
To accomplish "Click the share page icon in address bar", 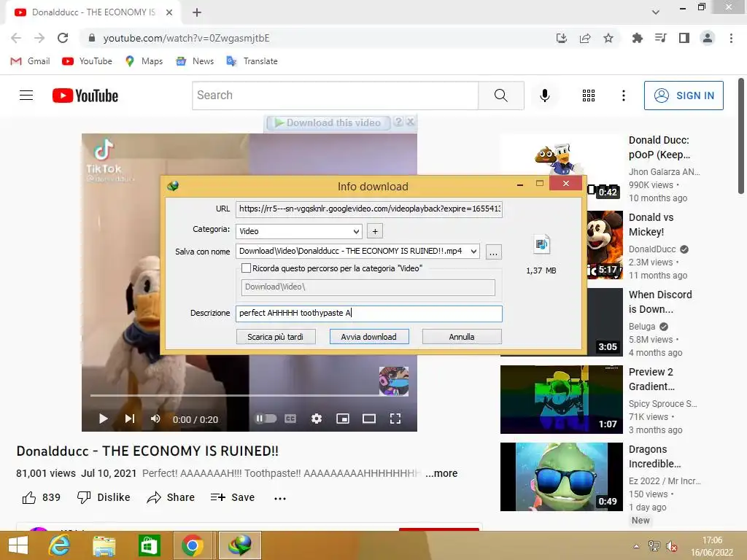I will pos(585,38).
